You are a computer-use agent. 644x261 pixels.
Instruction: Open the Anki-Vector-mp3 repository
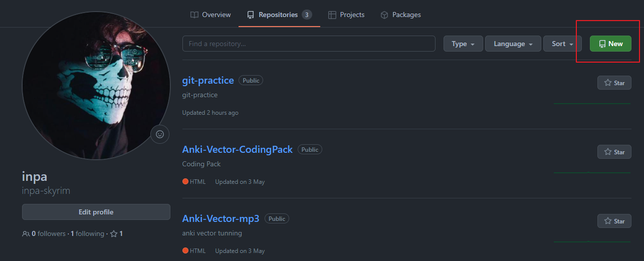221,218
